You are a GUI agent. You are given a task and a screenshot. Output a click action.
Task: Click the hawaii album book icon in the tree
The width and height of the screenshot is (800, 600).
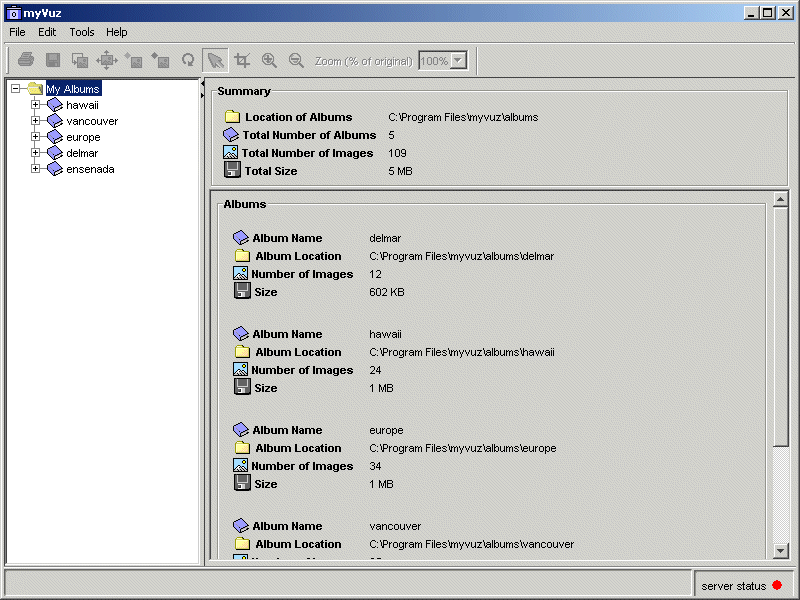(x=55, y=105)
